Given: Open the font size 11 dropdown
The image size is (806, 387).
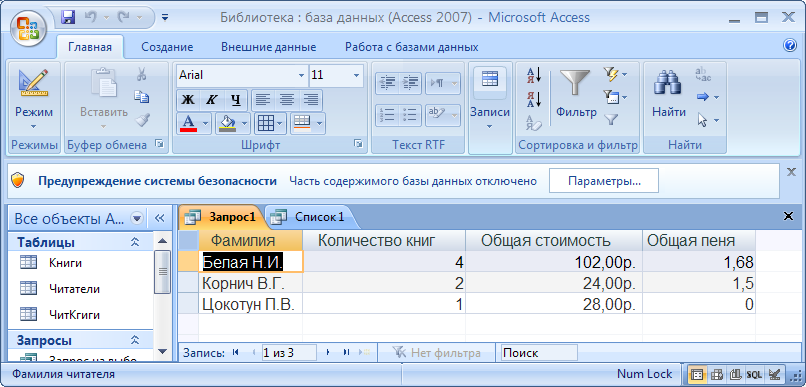Looking at the screenshot, I should 356,75.
